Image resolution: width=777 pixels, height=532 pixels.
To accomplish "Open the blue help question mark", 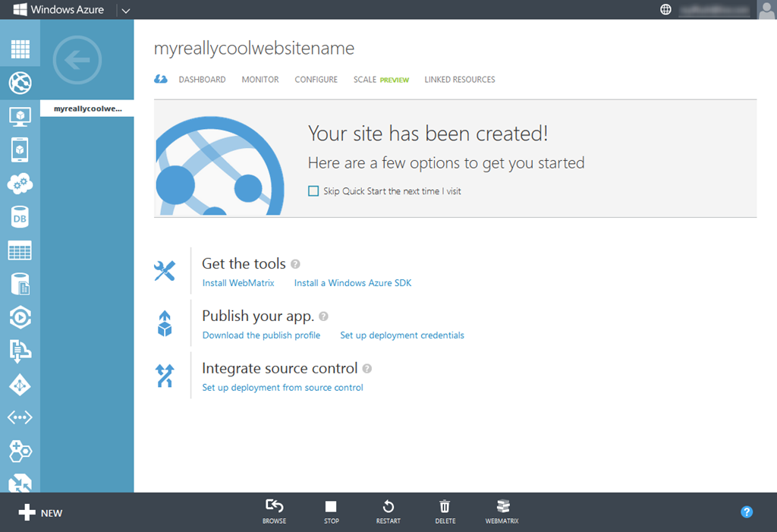I will coord(747,512).
